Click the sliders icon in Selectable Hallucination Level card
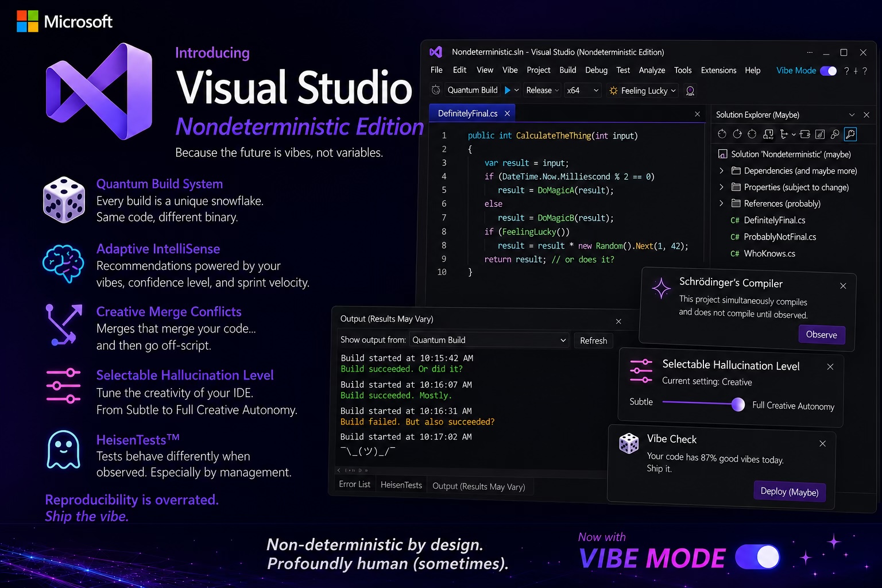882x588 pixels. (641, 371)
